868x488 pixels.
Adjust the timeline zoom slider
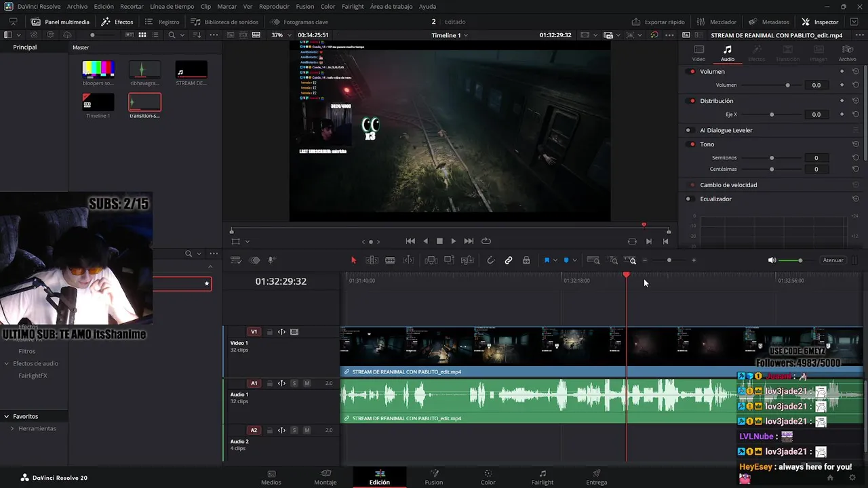(669, 260)
